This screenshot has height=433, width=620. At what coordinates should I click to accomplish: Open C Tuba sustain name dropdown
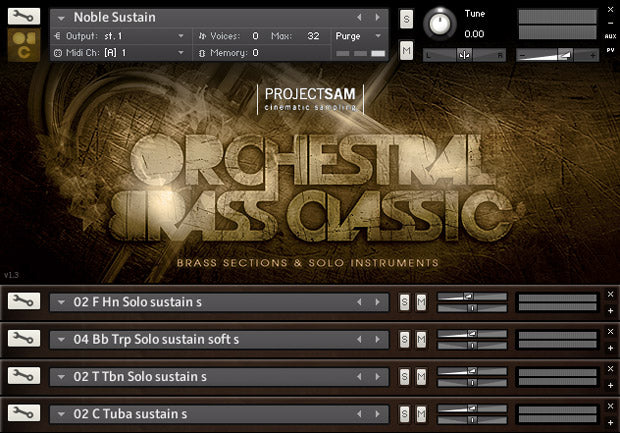[x=61, y=414]
